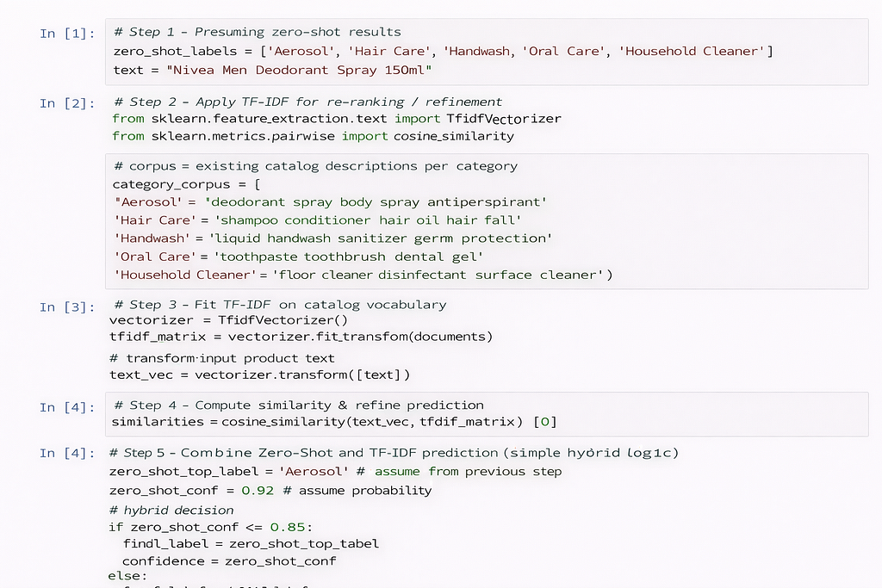Click the 'Oral Care' toothpaste line

[299, 257]
